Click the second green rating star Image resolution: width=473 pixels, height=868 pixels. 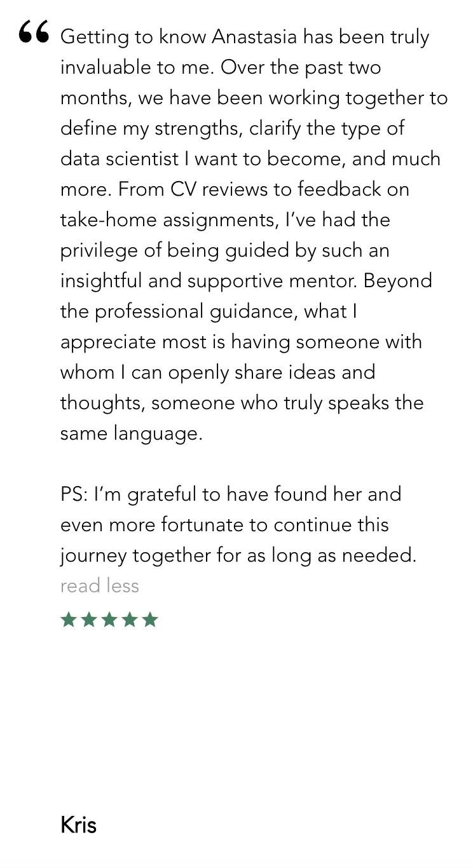(x=89, y=620)
